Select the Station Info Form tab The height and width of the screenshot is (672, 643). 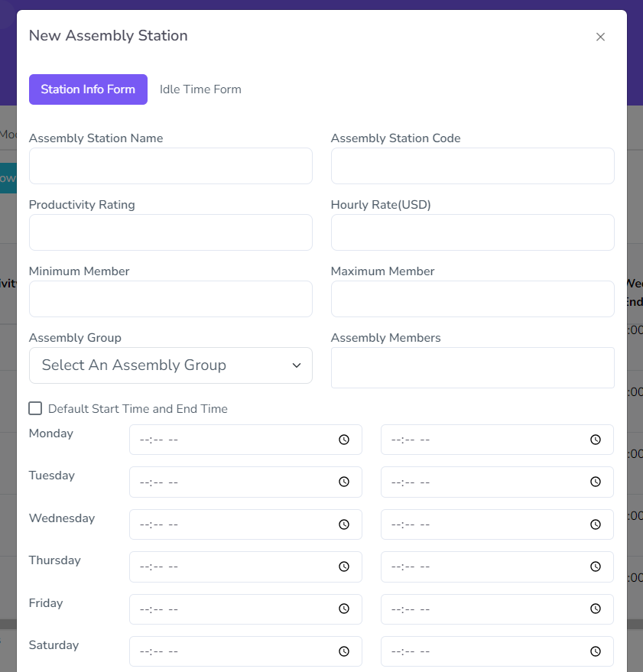(x=88, y=89)
